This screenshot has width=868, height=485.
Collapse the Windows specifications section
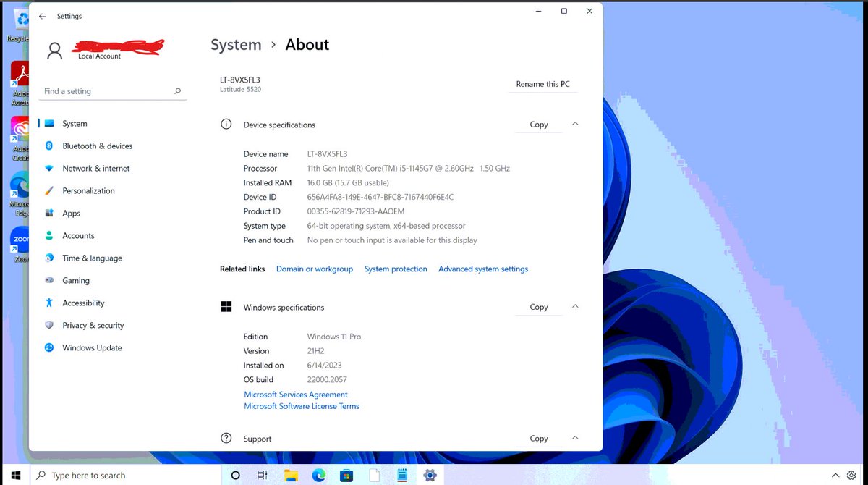point(575,306)
